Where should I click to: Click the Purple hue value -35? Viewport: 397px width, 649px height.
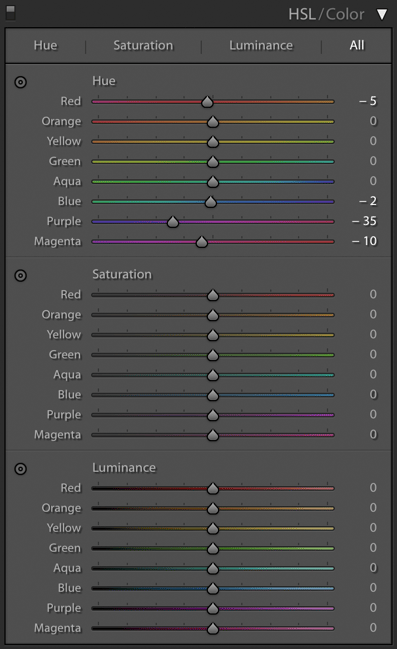(364, 221)
